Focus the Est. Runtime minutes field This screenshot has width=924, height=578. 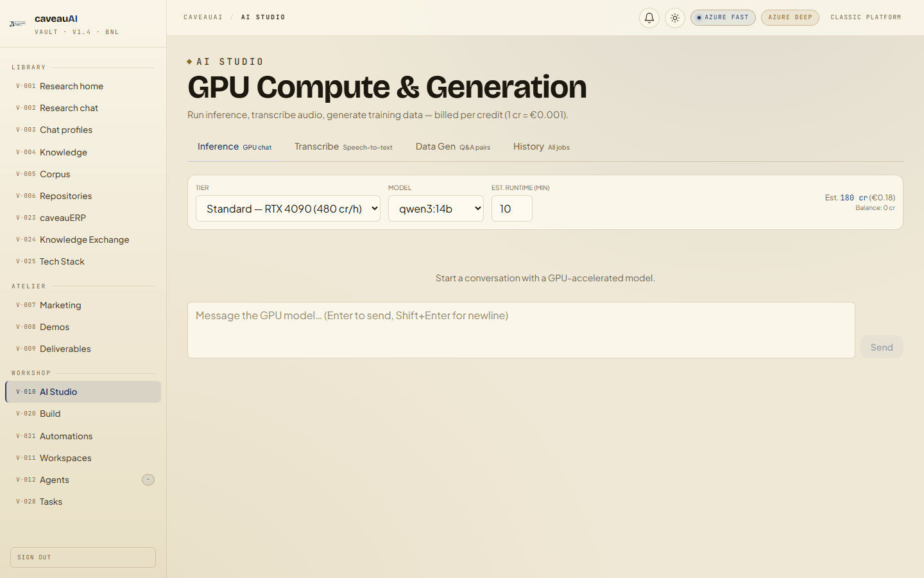pos(512,209)
